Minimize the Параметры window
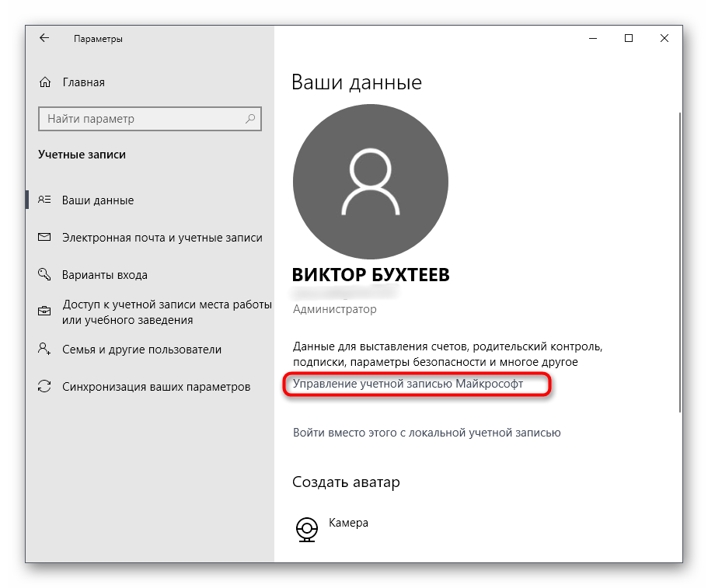This screenshot has width=708, height=588. point(593,38)
